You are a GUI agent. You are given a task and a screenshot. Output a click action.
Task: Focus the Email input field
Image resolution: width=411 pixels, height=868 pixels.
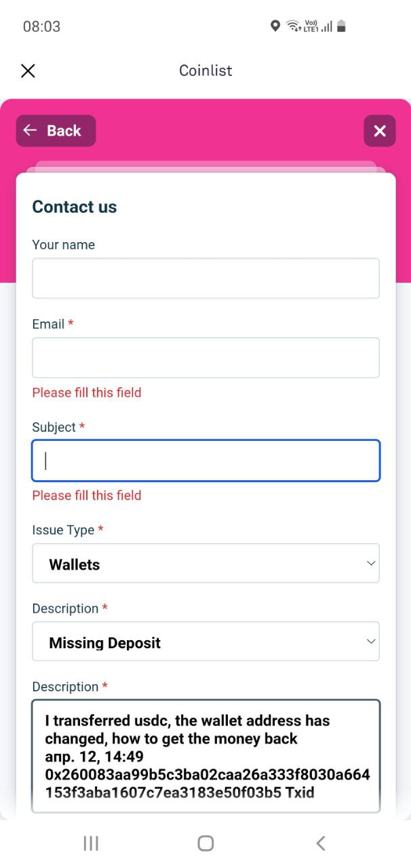206,357
